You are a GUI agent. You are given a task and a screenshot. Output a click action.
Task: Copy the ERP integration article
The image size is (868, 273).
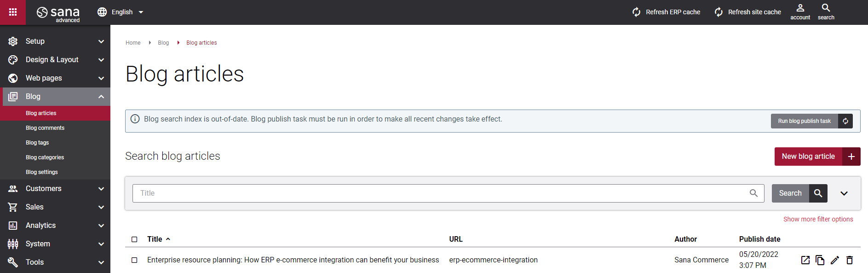coord(820,260)
